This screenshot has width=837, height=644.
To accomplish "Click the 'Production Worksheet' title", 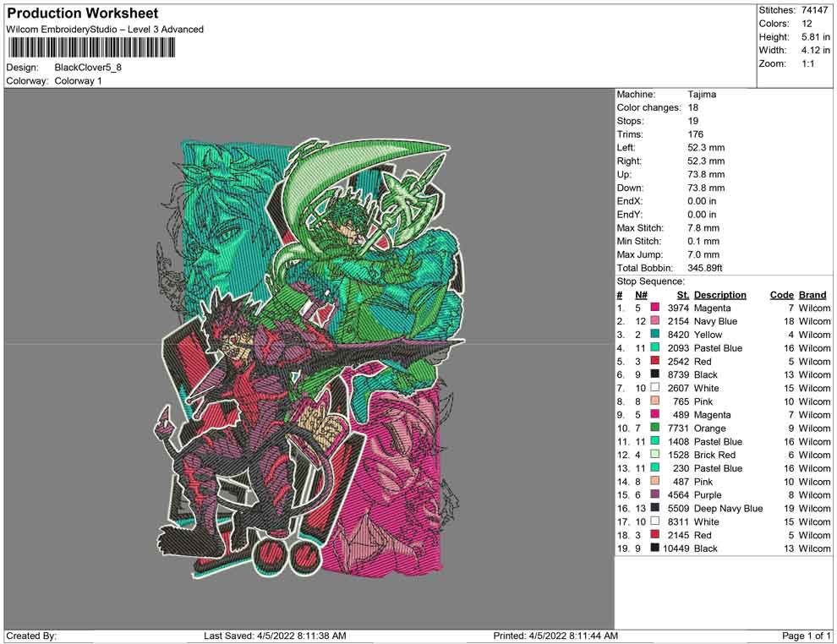I will pos(83,14).
